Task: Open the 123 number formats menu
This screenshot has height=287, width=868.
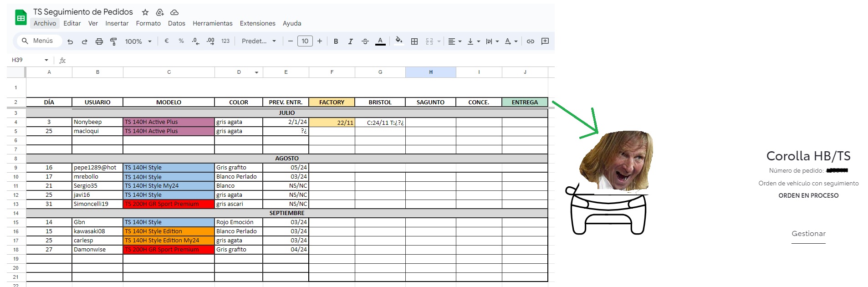Action: pyautogui.click(x=225, y=41)
